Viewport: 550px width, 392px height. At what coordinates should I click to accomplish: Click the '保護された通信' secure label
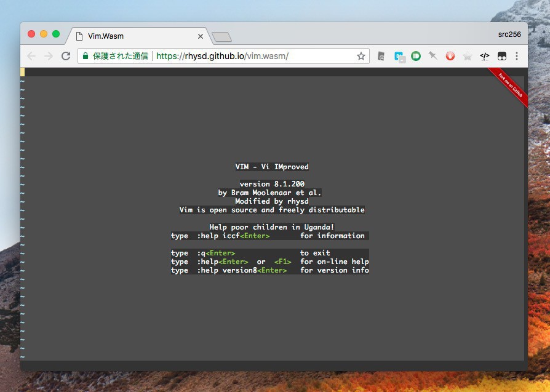[x=121, y=56]
